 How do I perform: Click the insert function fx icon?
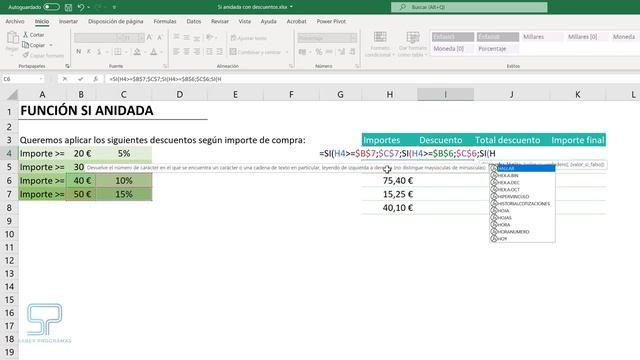(96, 79)
